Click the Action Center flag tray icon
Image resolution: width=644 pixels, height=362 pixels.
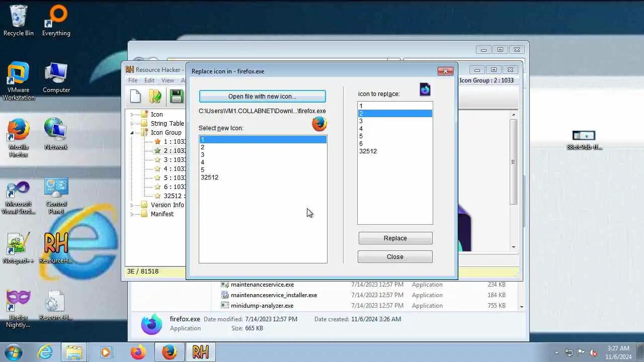pos(581,352)
